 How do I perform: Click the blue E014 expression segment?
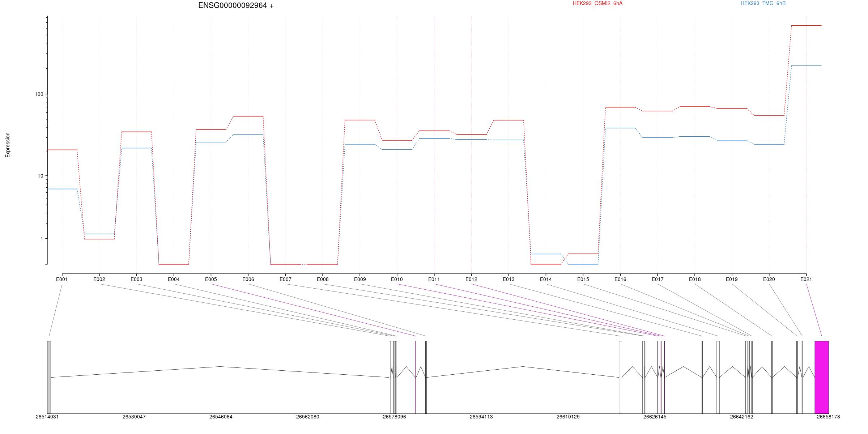click(x=546, y=254)
